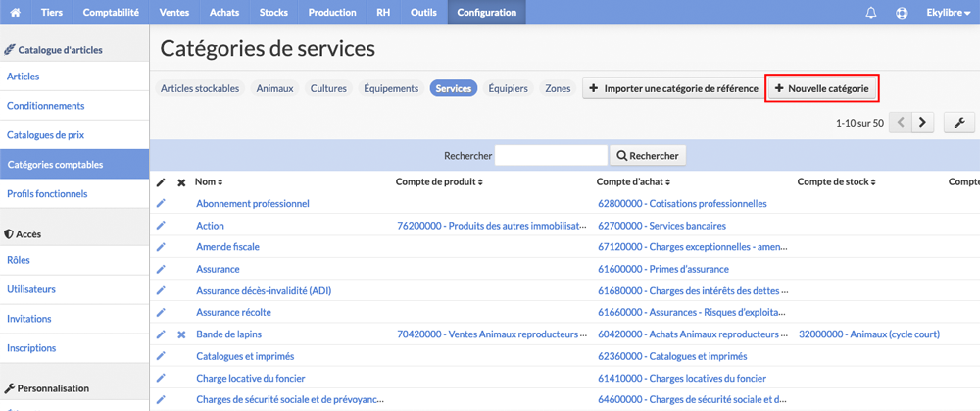Open the Production menu

tap(332, 12)
